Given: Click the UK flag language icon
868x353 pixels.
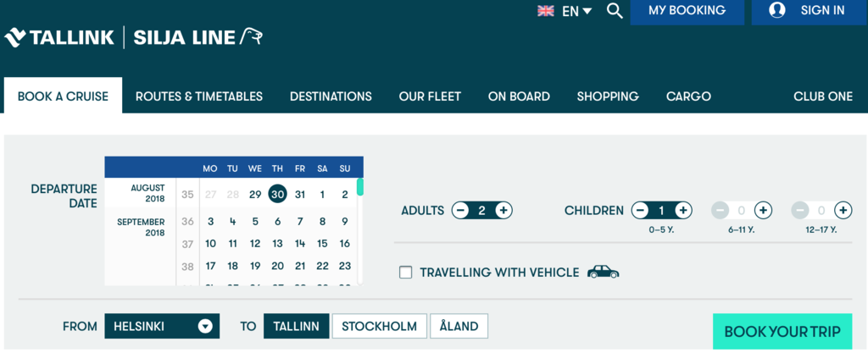Looking at the screenshot, I should pyautogui.click(x=545, y=11).
